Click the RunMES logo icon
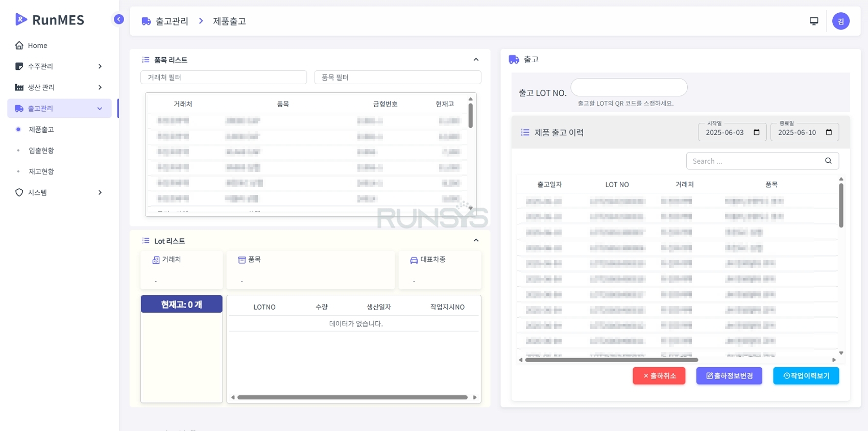868x431 pixels. 21,20
